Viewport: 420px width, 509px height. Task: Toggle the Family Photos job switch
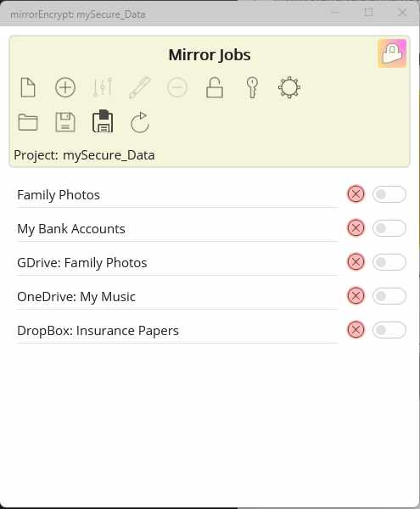point(389,194)
